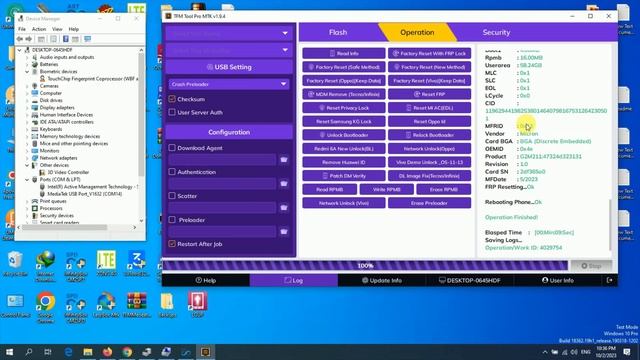This screenshot has height=360, width=640.
Task: Browse for Scatter file folder icon
Action: [284, 208]
